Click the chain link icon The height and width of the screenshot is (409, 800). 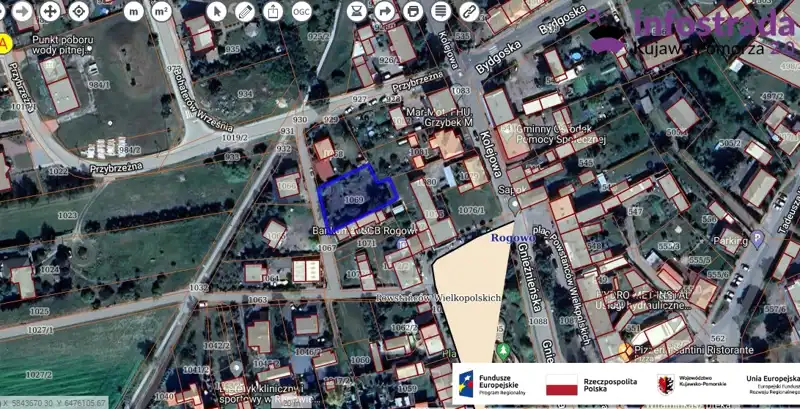click(x=468, y=12)
